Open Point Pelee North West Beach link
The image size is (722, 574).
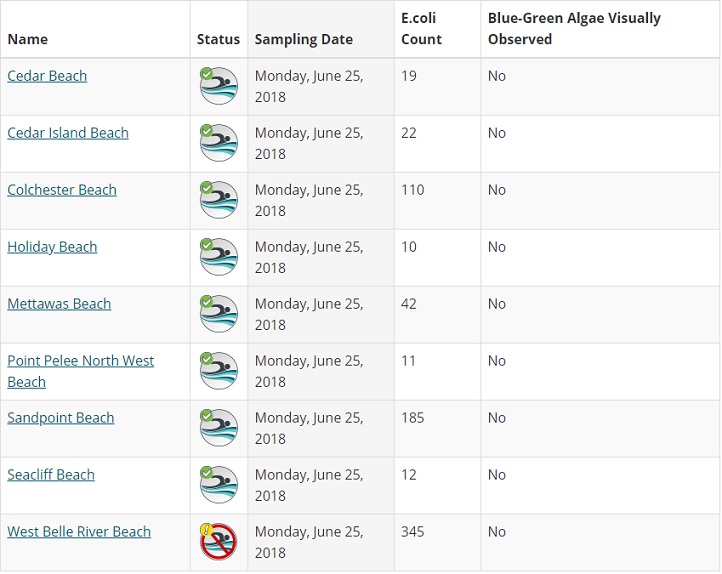point(80,361)
